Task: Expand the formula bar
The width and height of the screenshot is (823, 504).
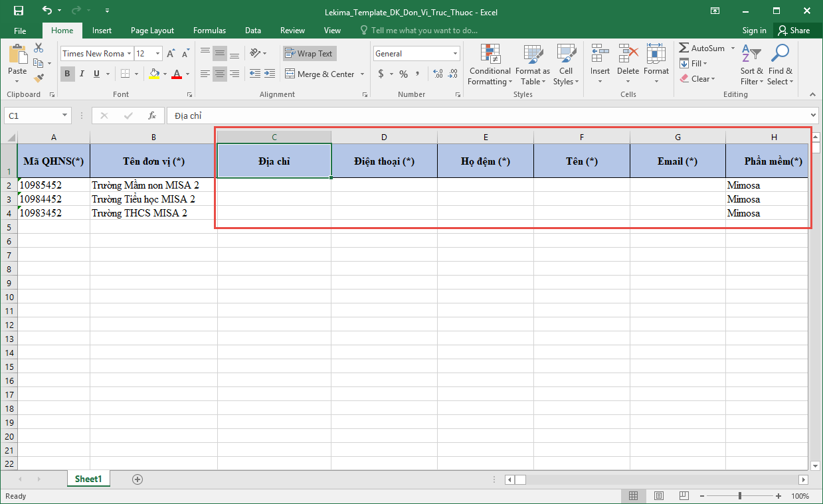Action: [814, 116]
